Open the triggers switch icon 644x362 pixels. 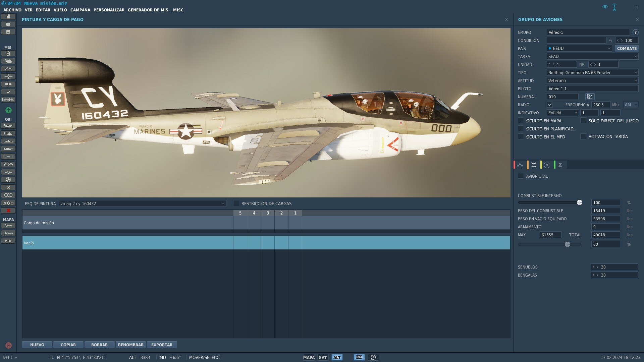click(x=8, y=69)
